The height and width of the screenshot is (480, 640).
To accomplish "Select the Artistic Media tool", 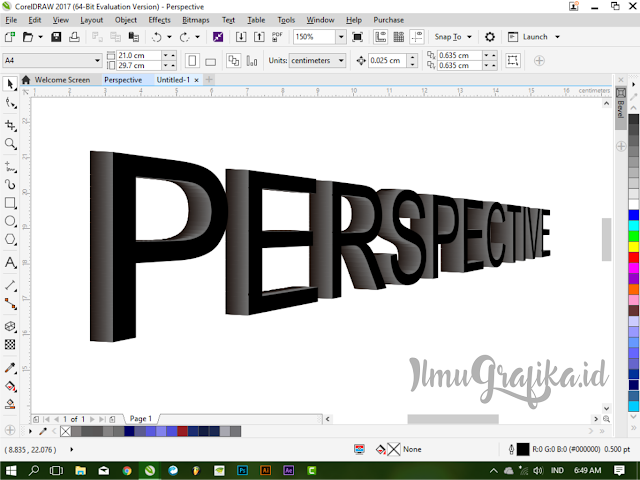I will [10, 185].
